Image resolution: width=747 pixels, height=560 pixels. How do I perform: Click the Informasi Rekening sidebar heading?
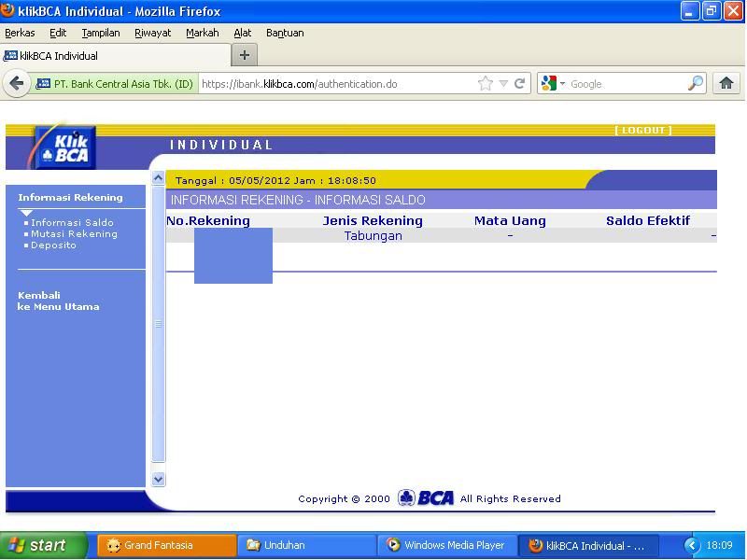click(71, 197)
